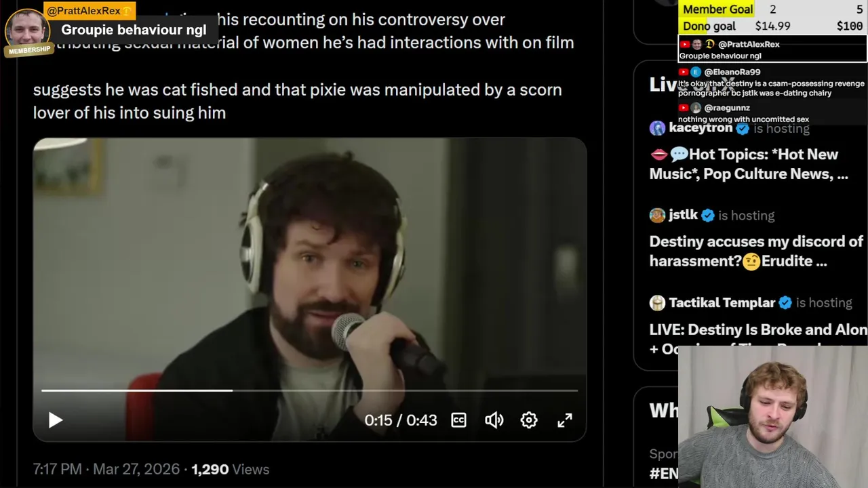Viewport: 868px width, 488px height.
Task: Open the Hot Topics live stream
Action: click(749, 164)
